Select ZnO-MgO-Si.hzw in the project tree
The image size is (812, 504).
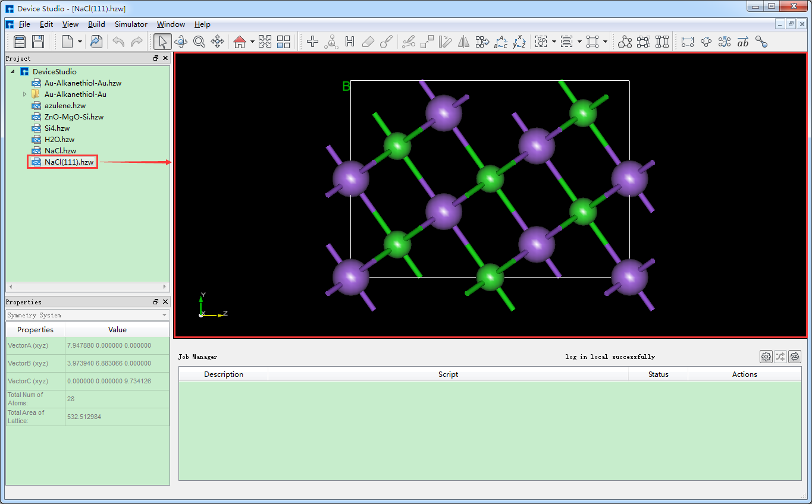click(x=74, y=117)
